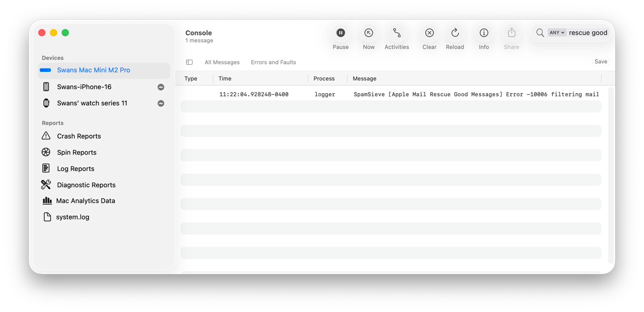
Task: Jump to latest with Now button
Action: point(369,33)
